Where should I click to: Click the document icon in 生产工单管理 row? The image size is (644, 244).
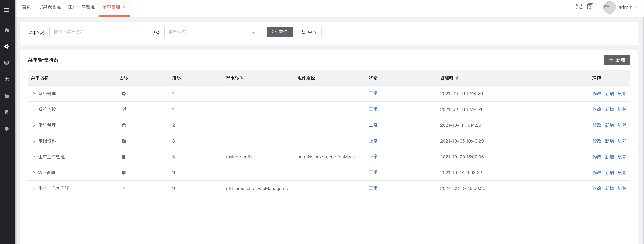point(124,157)
